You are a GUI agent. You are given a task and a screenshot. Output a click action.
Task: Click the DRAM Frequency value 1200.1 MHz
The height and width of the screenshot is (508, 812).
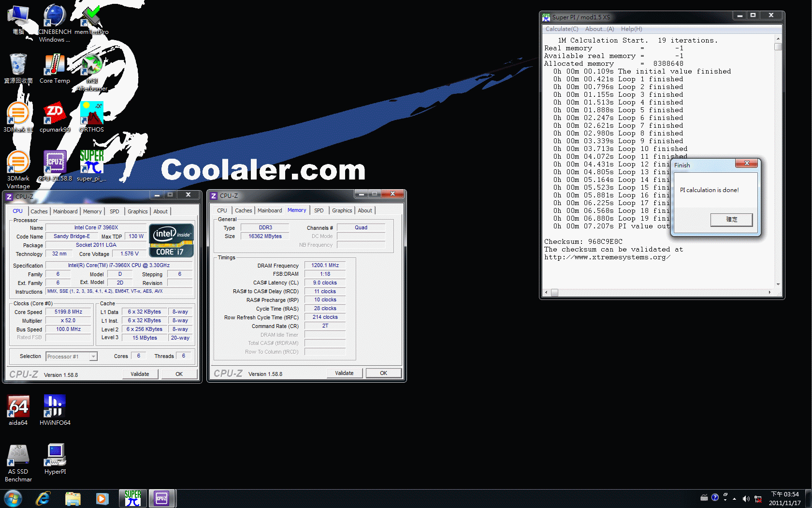pyautogui.click(x=325, y=265)
